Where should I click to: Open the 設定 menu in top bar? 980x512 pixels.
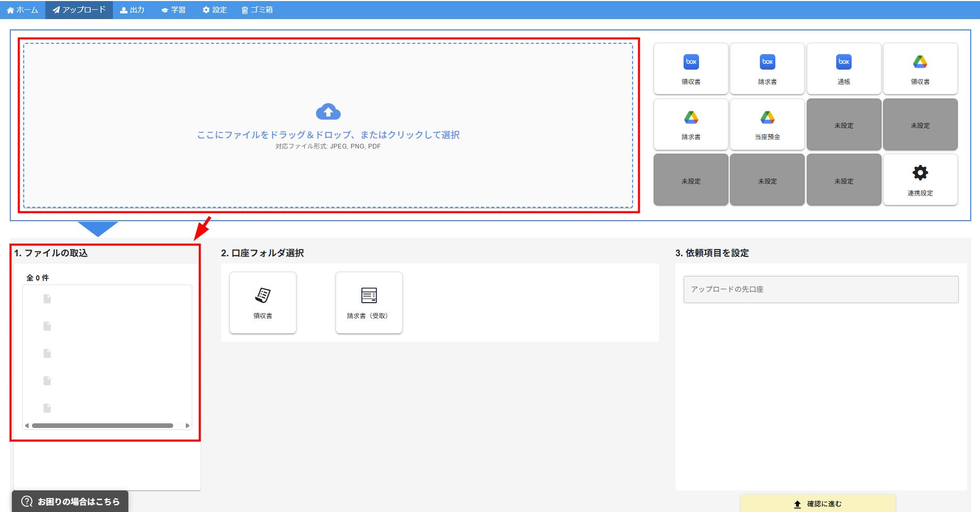(x=215, y=10)
